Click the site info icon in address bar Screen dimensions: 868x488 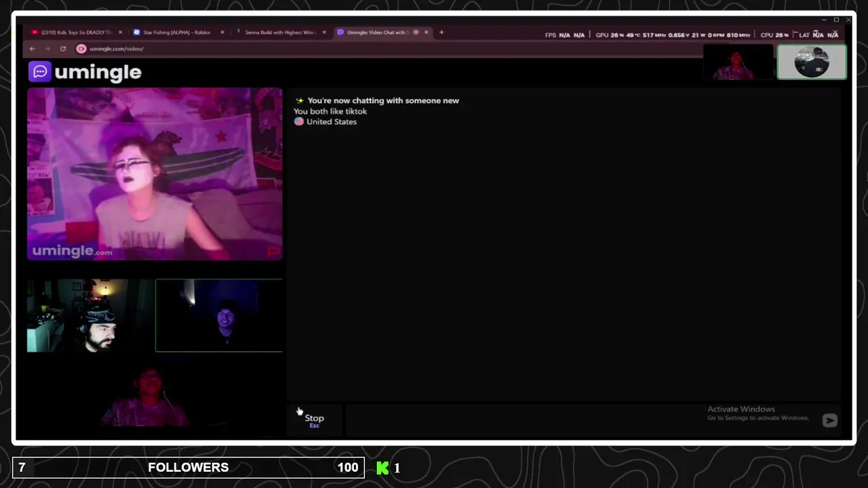tap(81, 49)
